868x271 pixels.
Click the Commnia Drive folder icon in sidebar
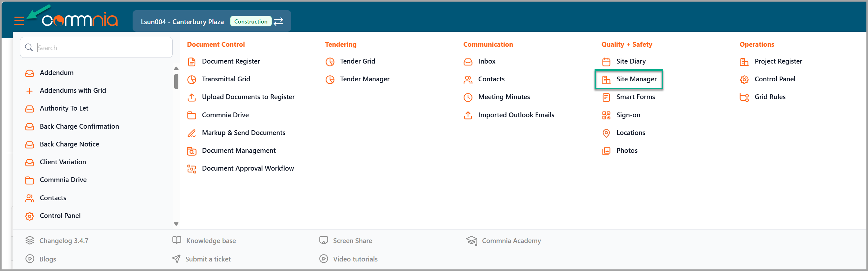(30, 180)
